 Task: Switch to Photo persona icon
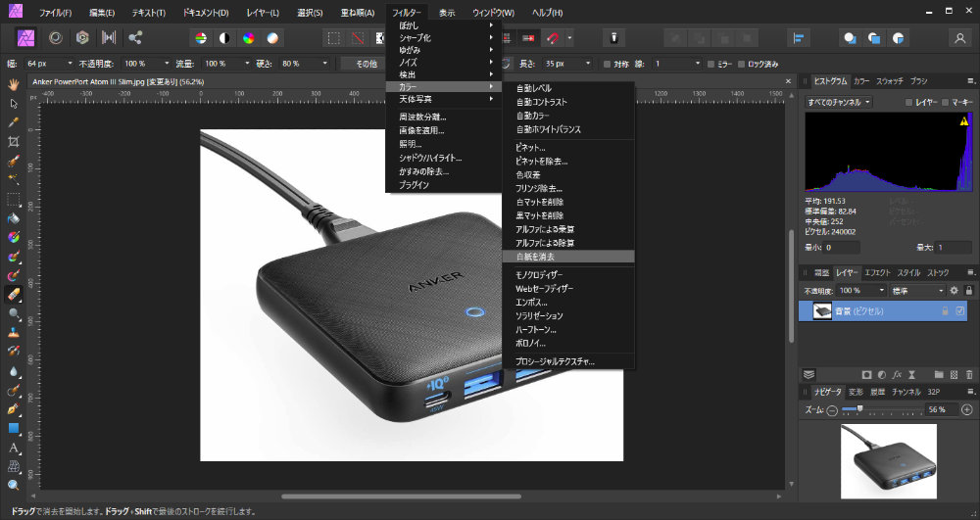25,38
